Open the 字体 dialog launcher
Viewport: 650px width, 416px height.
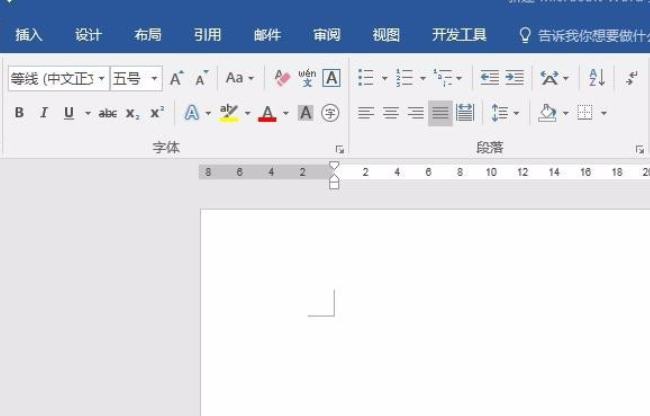[340, 149]
